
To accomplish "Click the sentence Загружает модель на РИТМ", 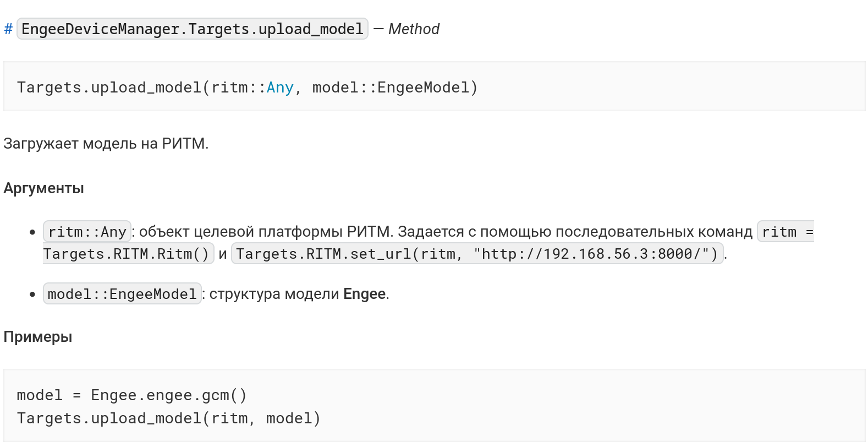I will click(x=106, y=144).
